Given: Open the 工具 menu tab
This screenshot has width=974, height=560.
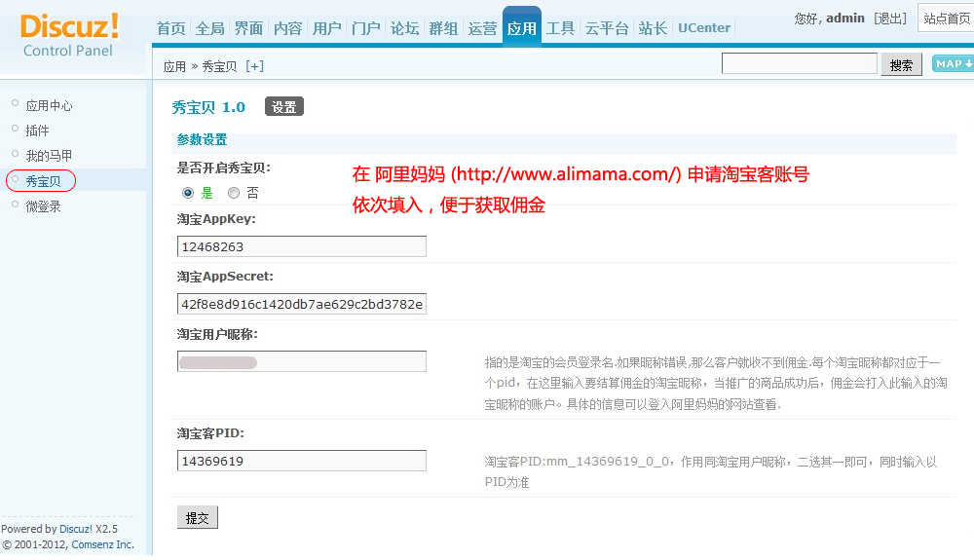Looking at the screenshot, I should (560, 28).
